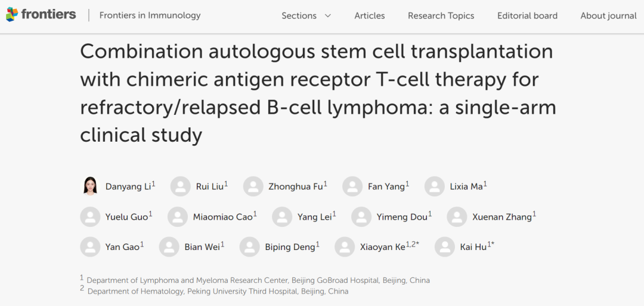Open About journal menu
The width and height of the screenshot is (644, 306).
(609, 16)
